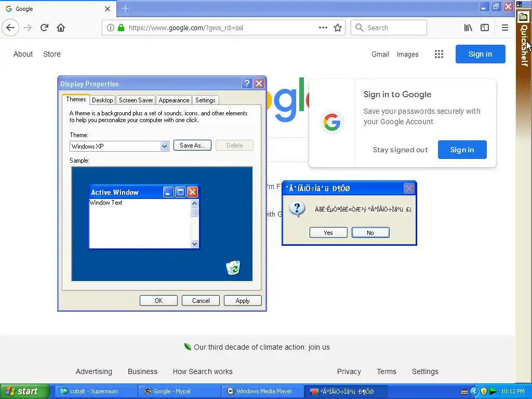Click the browser Search box
The height and width of the screenshot is (399, 532).
(x=389, y=28)
